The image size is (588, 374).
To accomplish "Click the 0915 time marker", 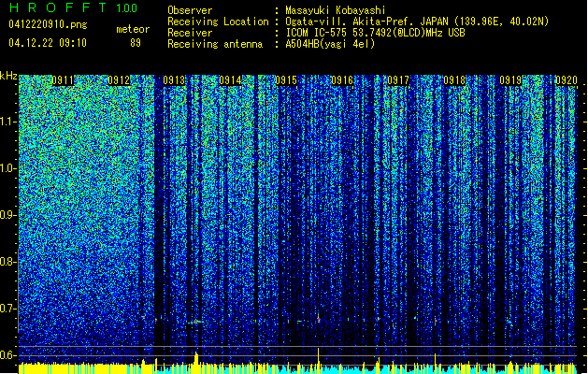I will 286,80.
